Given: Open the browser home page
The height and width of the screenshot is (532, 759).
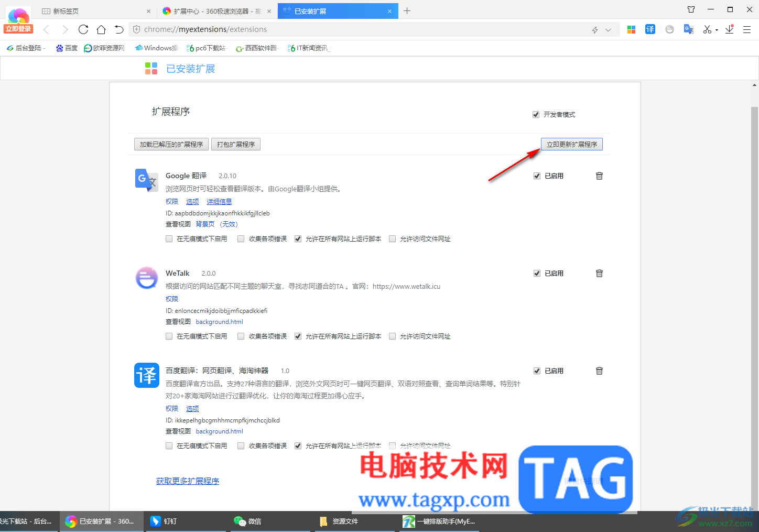Looking at the screenshot, I should tap(101, 29).
